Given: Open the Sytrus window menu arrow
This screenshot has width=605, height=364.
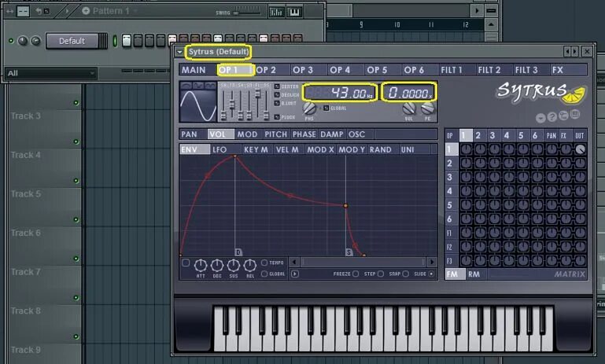Looking at the screenshot, I should (x=179, y=52).
